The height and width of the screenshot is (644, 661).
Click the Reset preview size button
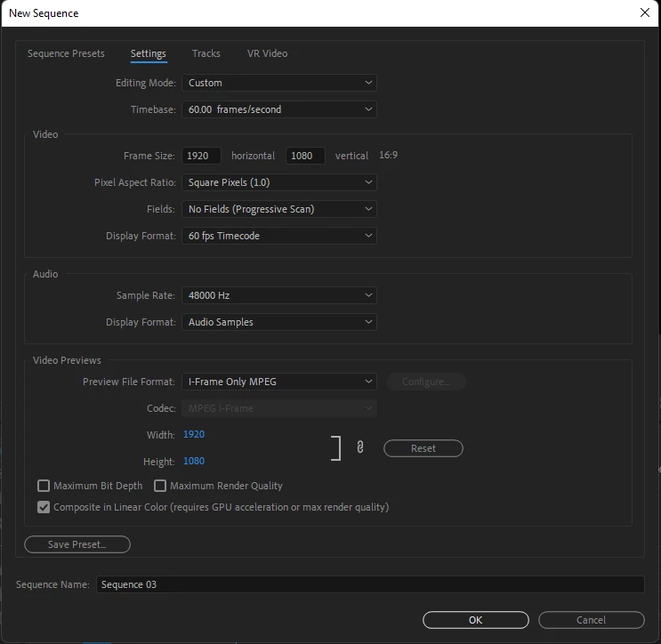[x=423, y=448]
